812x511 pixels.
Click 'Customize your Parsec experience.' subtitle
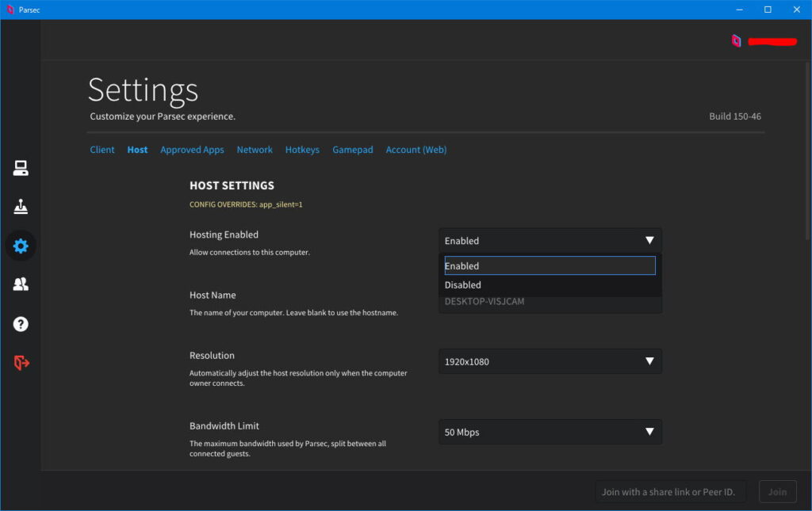pyautogui.click(x=163, y=116)
